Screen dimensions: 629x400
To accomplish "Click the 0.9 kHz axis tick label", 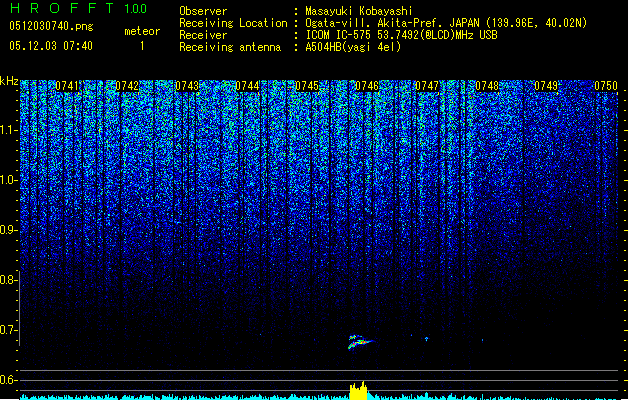I will (8, 230).
